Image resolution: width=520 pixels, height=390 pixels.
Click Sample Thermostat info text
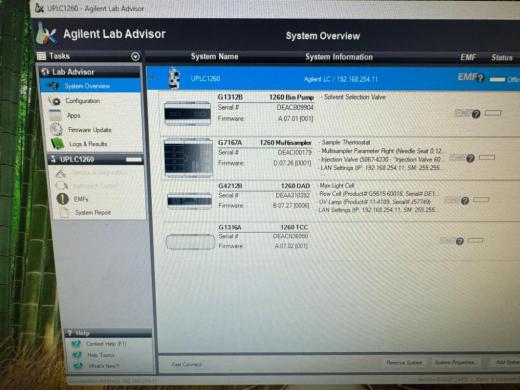click(x=346, y=142)
